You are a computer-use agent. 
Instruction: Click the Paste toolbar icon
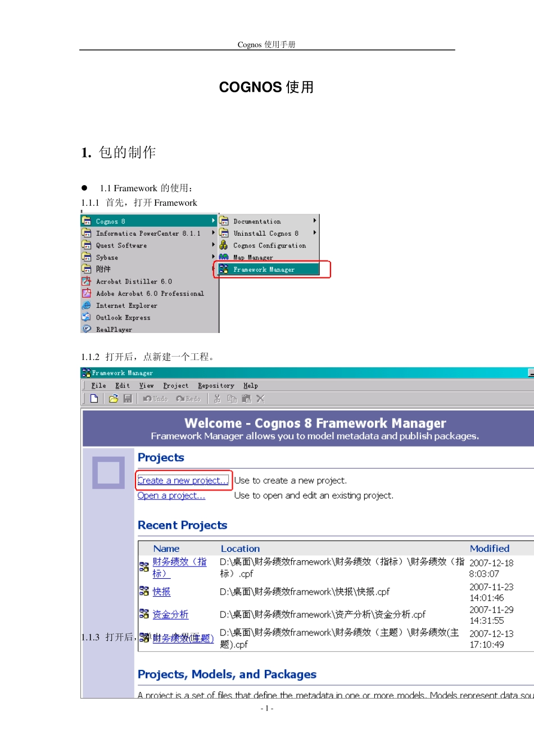click(246, 398)
